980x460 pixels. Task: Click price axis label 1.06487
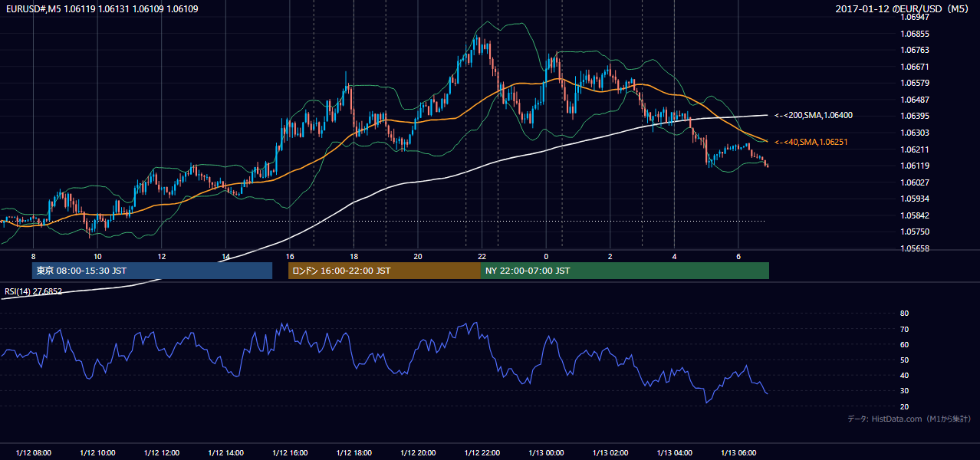[915, 100]
